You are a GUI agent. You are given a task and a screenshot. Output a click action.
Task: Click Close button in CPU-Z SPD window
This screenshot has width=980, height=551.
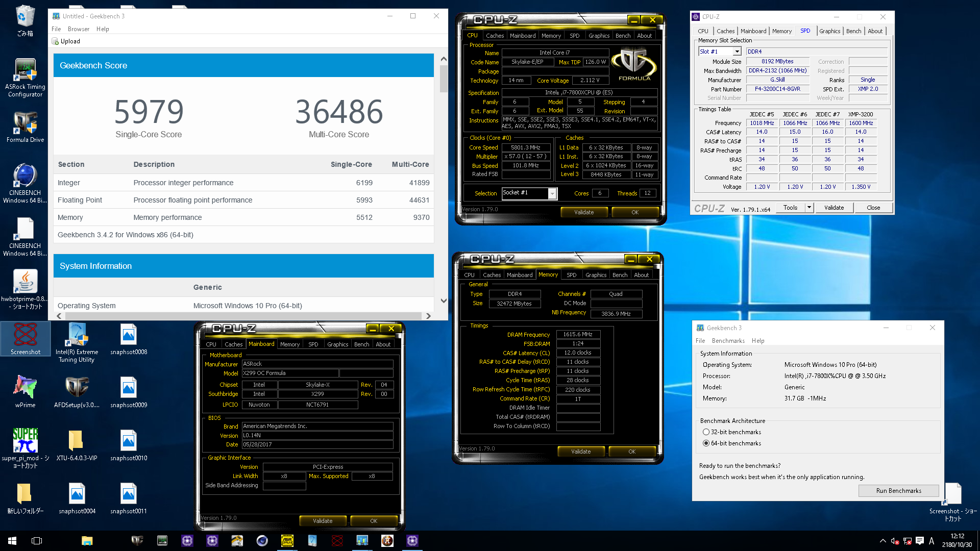[873, 208]
